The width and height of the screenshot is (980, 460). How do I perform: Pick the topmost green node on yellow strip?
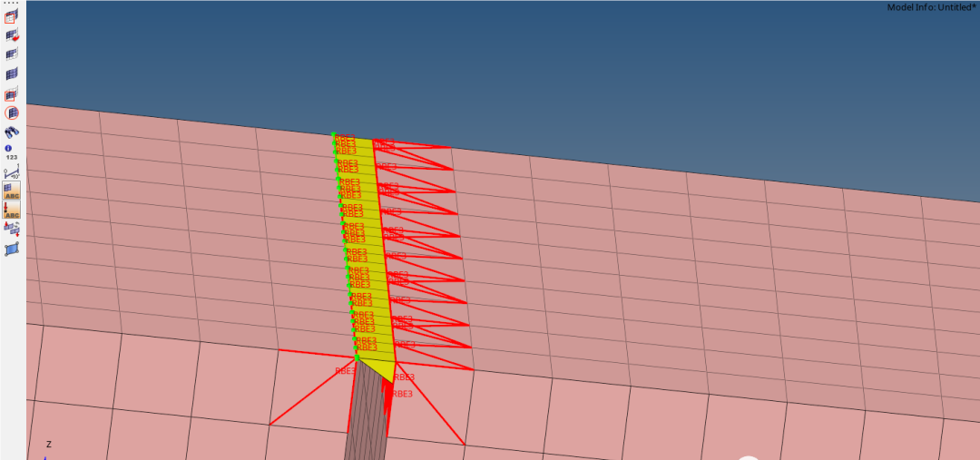click(x=334, y=134)
